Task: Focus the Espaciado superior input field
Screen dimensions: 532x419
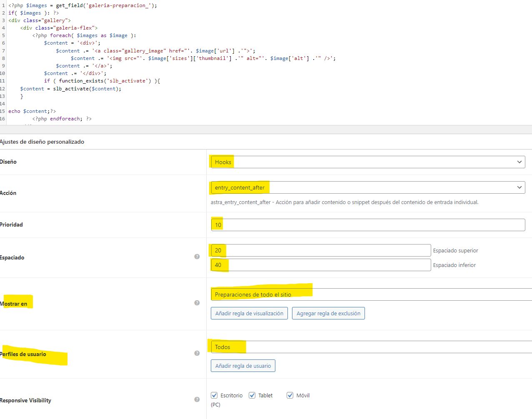Action: 321,250
